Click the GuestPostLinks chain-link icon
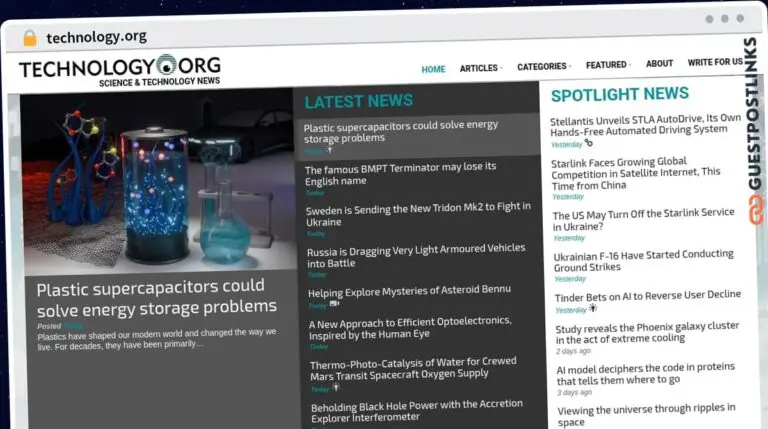 click(x=755, y=205)
